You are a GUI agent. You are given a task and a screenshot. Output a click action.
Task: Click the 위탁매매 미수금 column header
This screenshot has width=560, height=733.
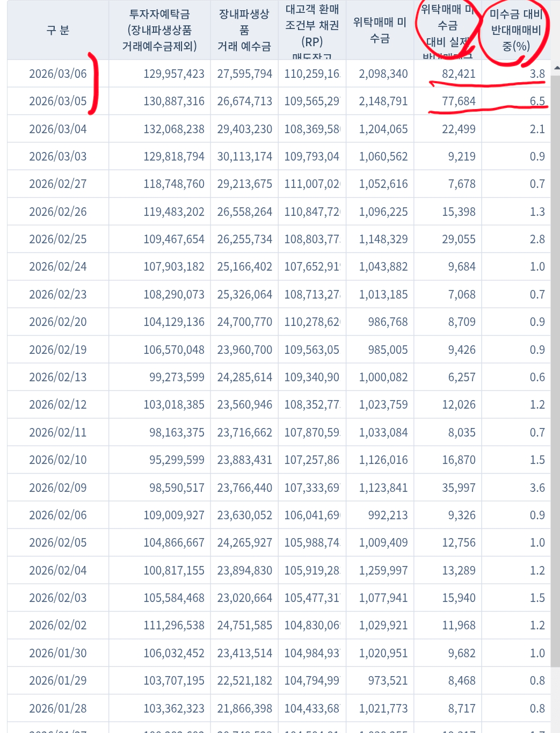coord(380,30)
